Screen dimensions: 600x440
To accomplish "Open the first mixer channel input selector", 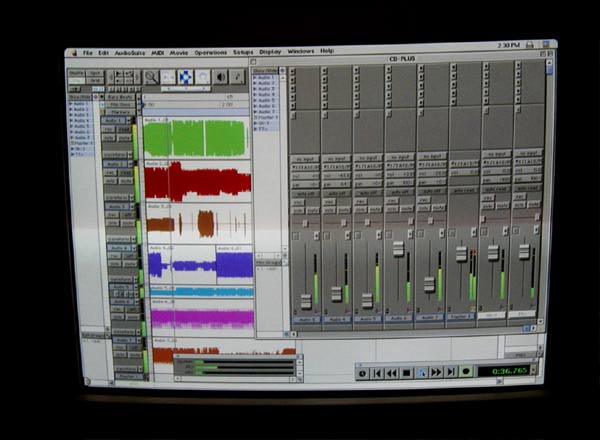I will pyautogui.click(x=306, y=159).
